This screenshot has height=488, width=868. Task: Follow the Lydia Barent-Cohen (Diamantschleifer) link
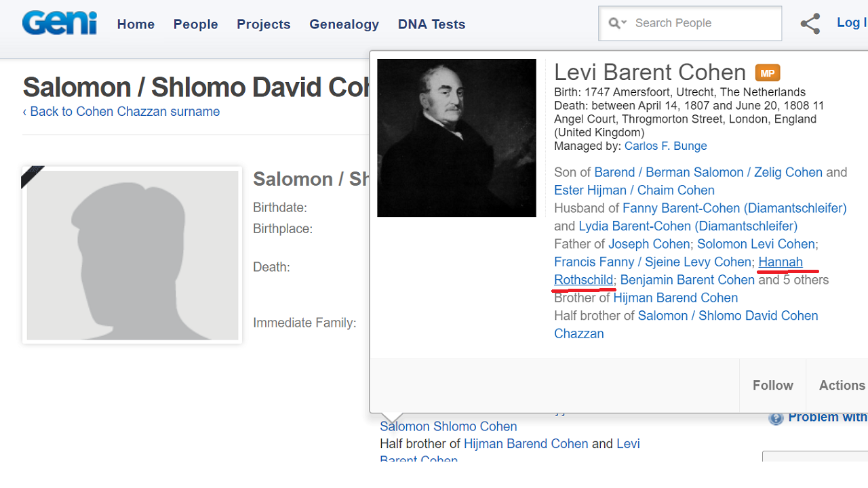click(x=688, y=226)
